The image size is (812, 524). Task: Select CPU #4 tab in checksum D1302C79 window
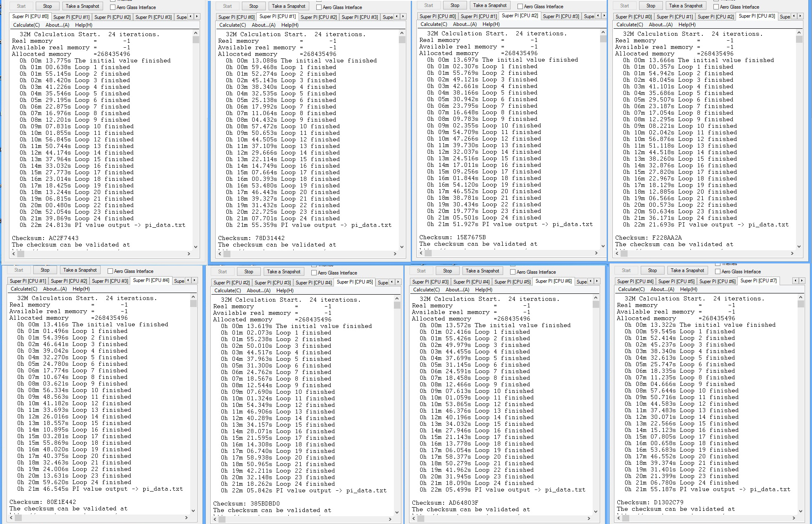[635, 282]
